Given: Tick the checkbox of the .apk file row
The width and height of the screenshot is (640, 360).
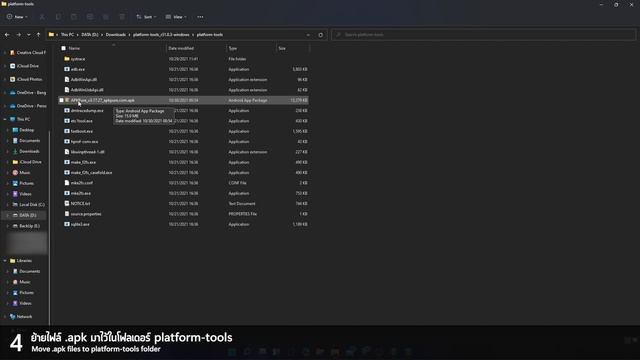Looking at the screenshot, I should pyautogui.click(x=62, y=100).
